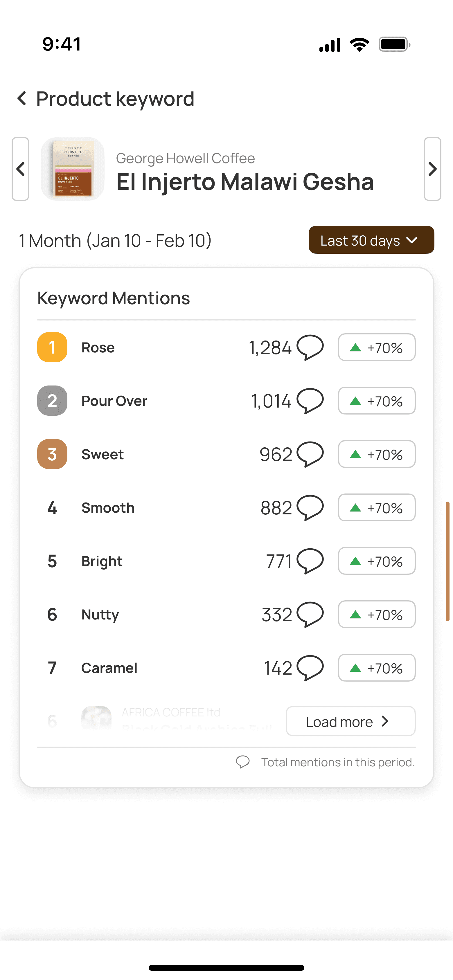This screenshot has height=980, width=453.
Task: Select the Bright keyword label
Action: click(102, 561)
